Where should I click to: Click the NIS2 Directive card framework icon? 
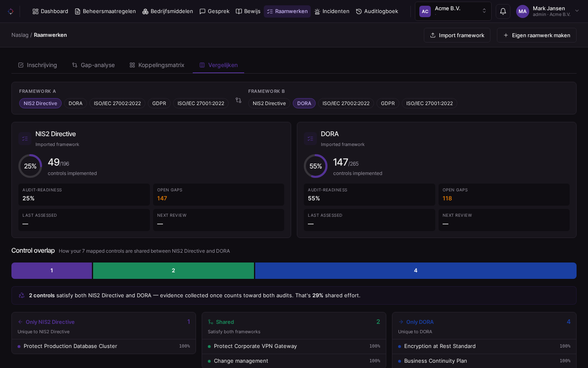click(25, 139)
